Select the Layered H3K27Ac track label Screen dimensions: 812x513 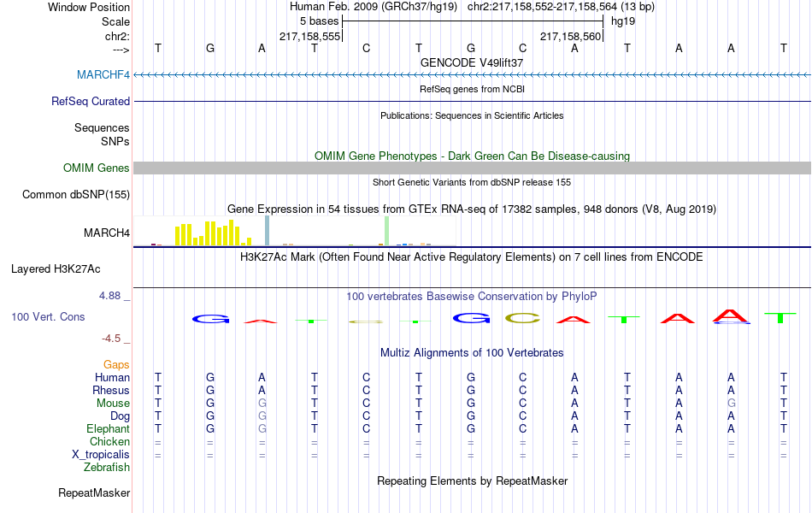[56, 269]
